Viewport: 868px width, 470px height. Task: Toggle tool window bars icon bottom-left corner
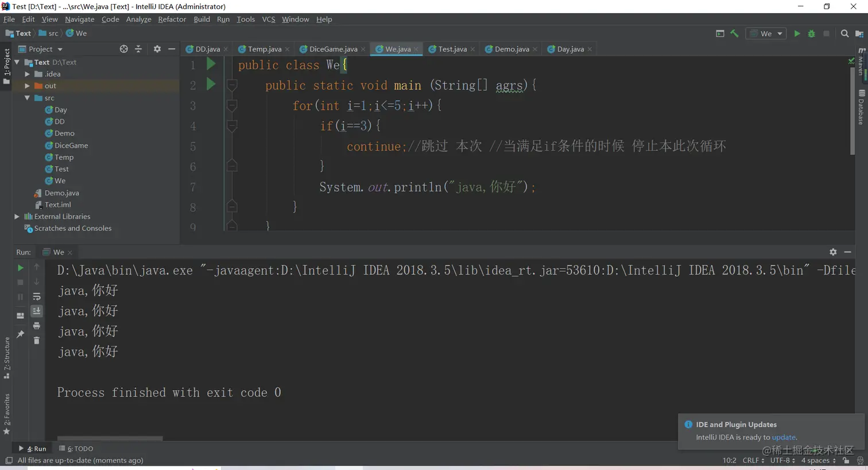point(9,461)
